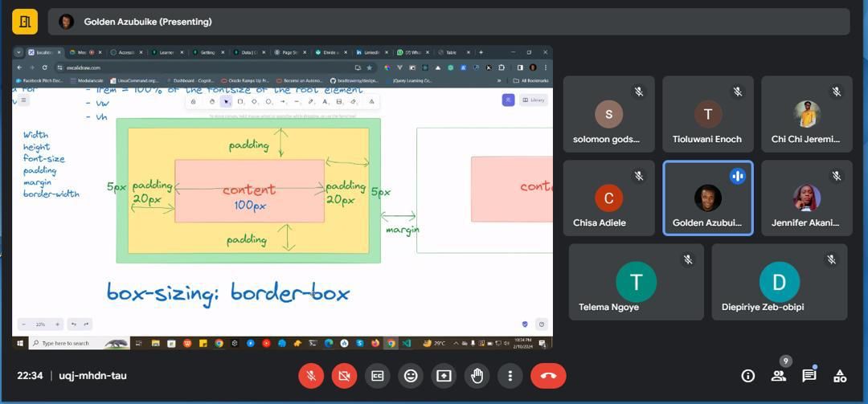868x404 pixels.
Task: Choose the Line tool in shared Excalidraw
Action: [297, 102]
